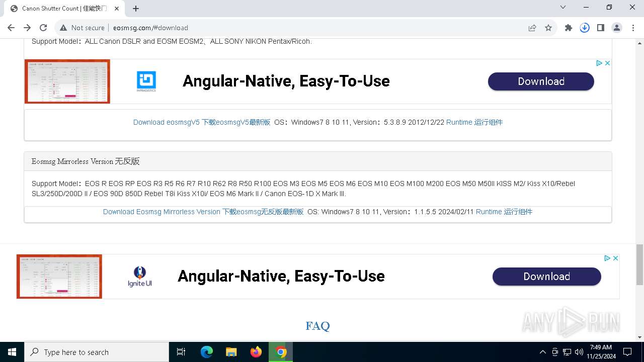This screenshot has height=362, width=644.
Task: Click the Infragistics logo in top ad
Action: click(146, 81)
